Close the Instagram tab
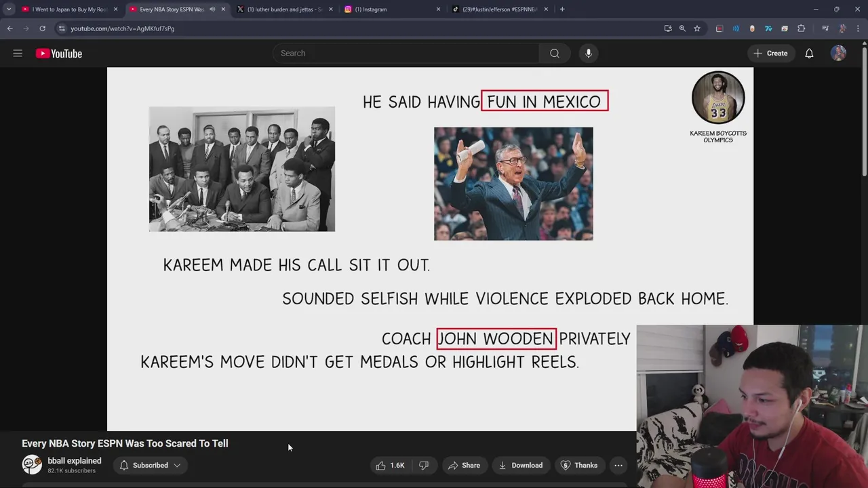 pyautogui.click(x=438, y=9)
